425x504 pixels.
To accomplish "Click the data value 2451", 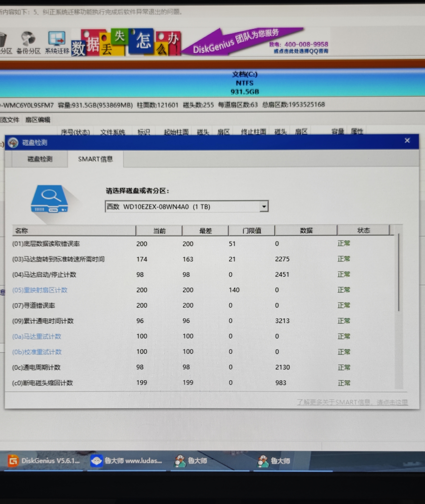I will pyautogui.click(x=282, y=274).
